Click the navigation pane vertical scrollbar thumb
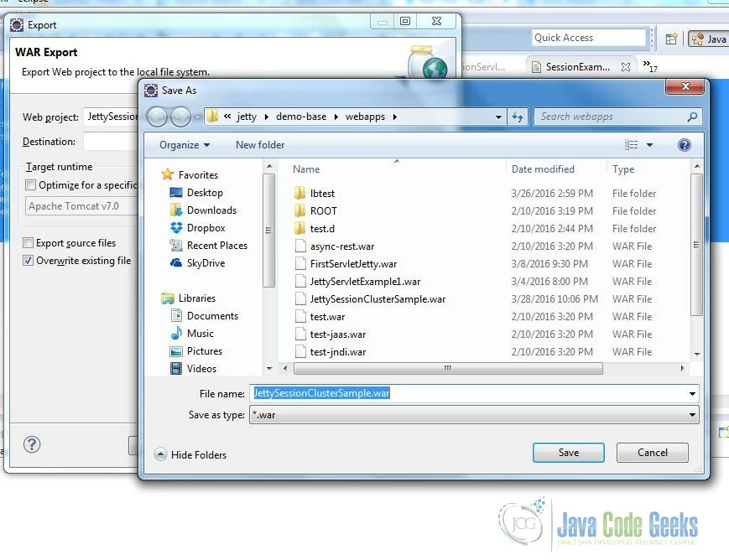Image resolution: width=729 pixels, height=560 pixels. pos(268,231)
